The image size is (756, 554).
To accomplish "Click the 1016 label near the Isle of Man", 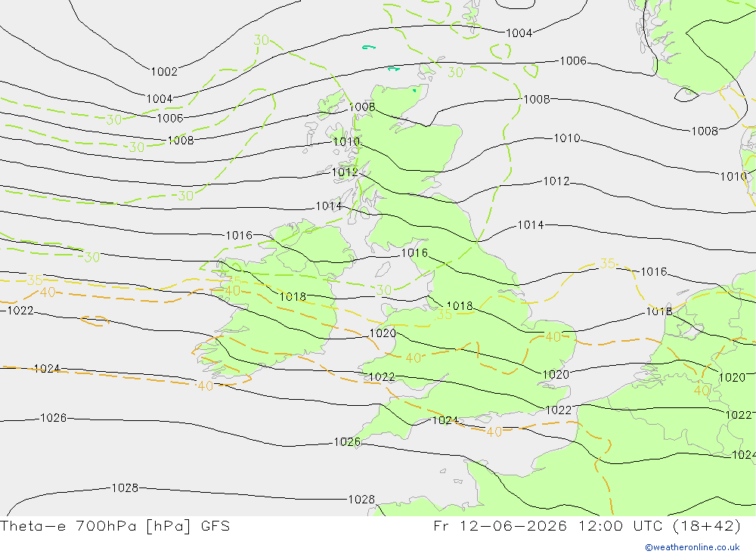I will coord(414,253).
